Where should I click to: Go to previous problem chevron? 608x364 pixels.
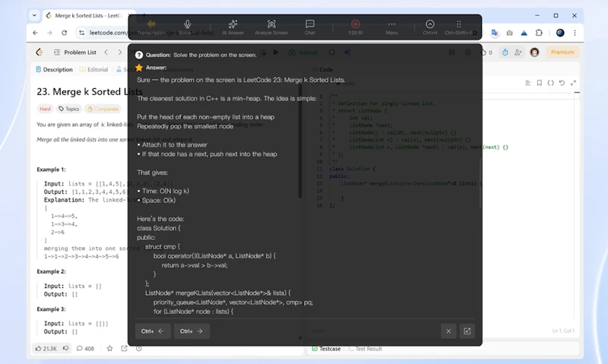[106, 52]
